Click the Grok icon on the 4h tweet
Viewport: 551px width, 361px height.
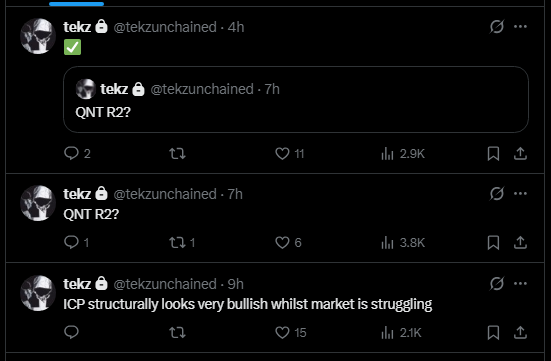point(497,27)
